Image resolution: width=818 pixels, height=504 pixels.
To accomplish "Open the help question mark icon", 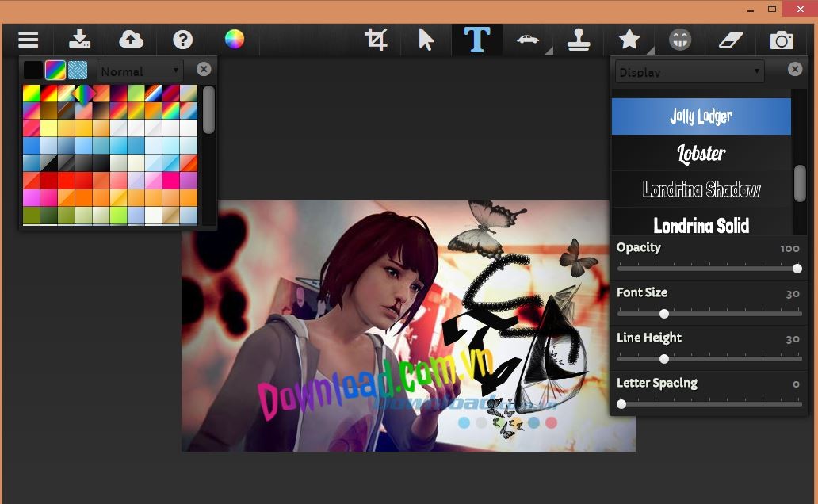I will 182,40.
